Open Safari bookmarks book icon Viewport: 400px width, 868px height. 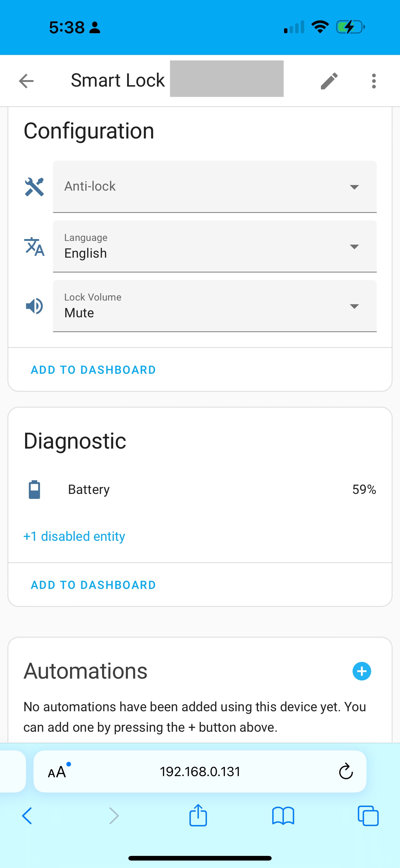283,816
